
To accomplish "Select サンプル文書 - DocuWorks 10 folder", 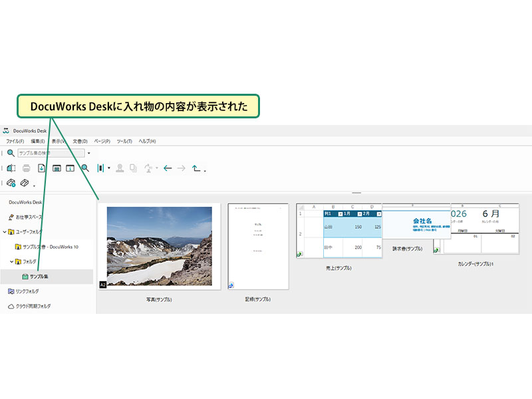I will pos(51,247).
